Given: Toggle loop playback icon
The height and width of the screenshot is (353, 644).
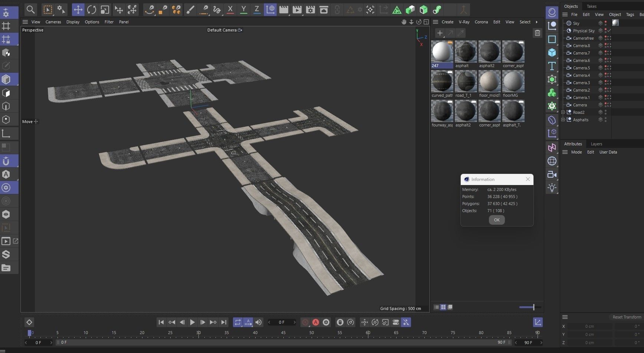Looking at the screenshot, I should pos(238,322).
